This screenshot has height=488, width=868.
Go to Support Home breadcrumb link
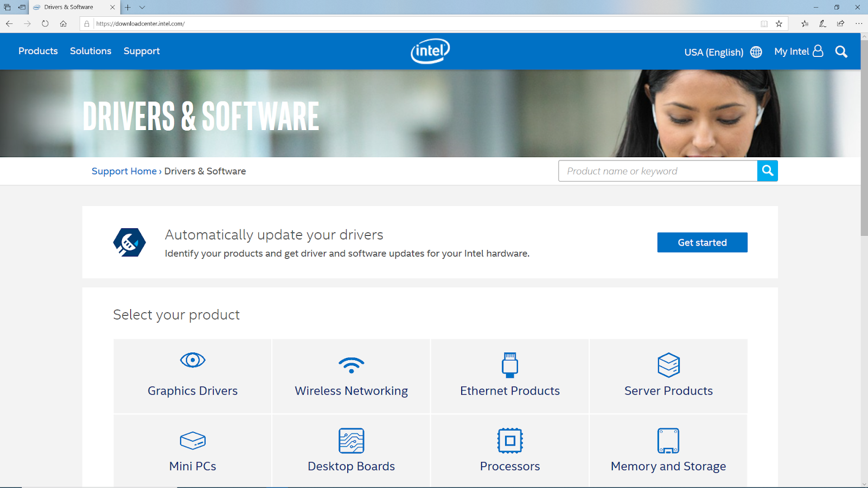[x=124, y=171]
